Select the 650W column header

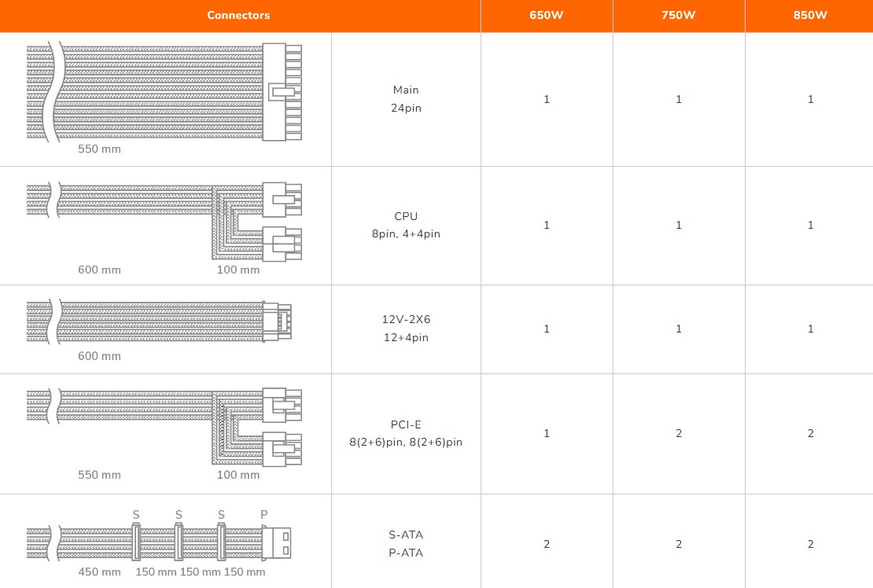[x=547, y=16]
